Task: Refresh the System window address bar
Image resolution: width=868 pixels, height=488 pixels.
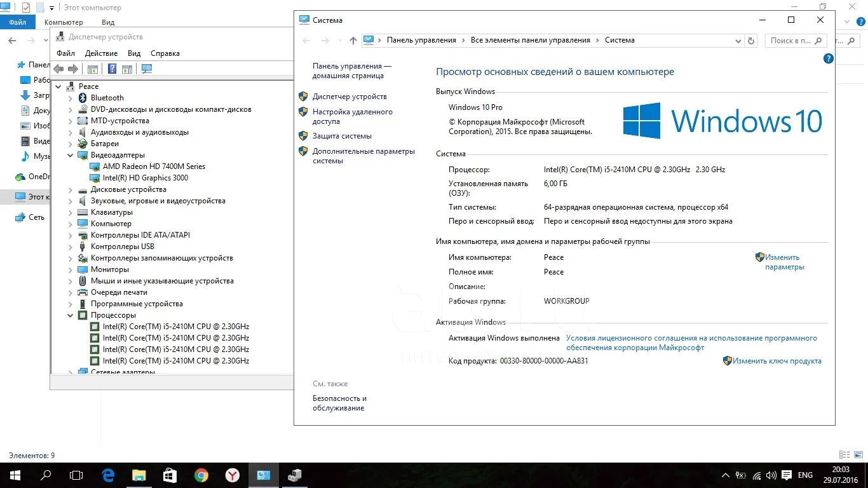Action: click(751, 40)
